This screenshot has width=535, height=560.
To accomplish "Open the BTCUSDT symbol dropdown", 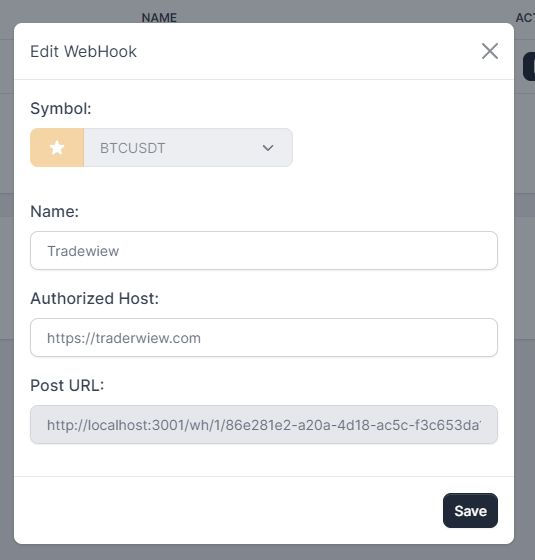I will click(188, 148).
